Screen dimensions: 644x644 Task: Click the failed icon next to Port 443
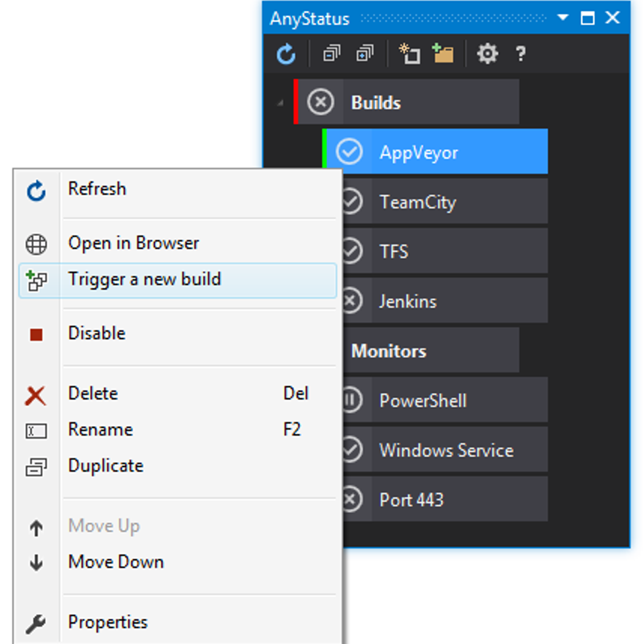pyautogui.click(x=353, y=500)
